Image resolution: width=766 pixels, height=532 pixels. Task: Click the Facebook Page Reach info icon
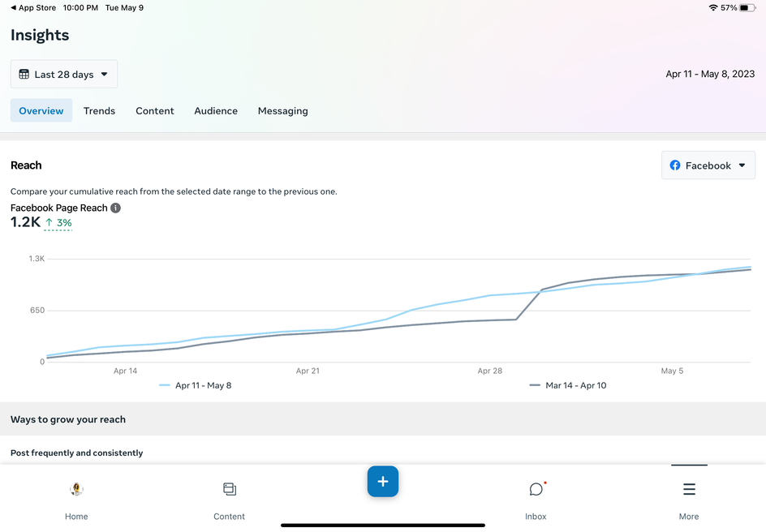[115, 208]
